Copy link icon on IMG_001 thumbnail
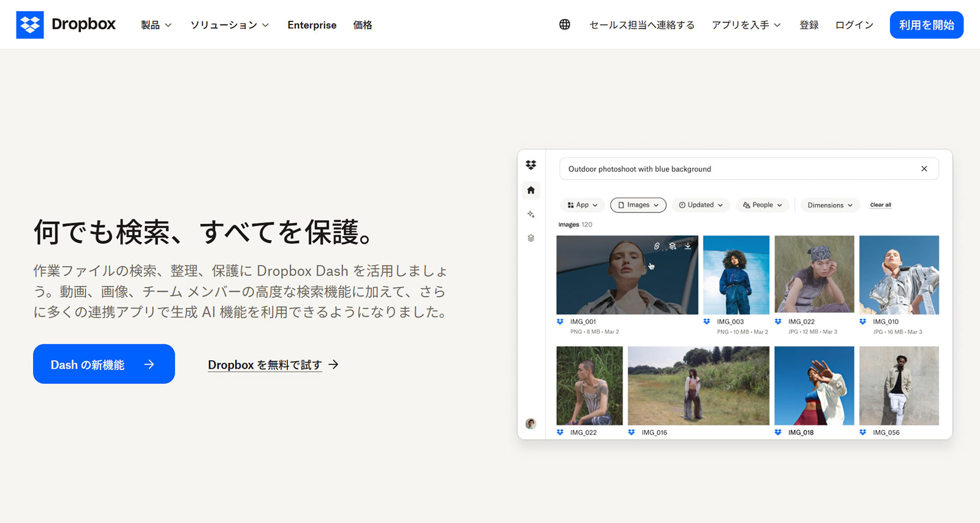The image size is (980, 523). 657,246
